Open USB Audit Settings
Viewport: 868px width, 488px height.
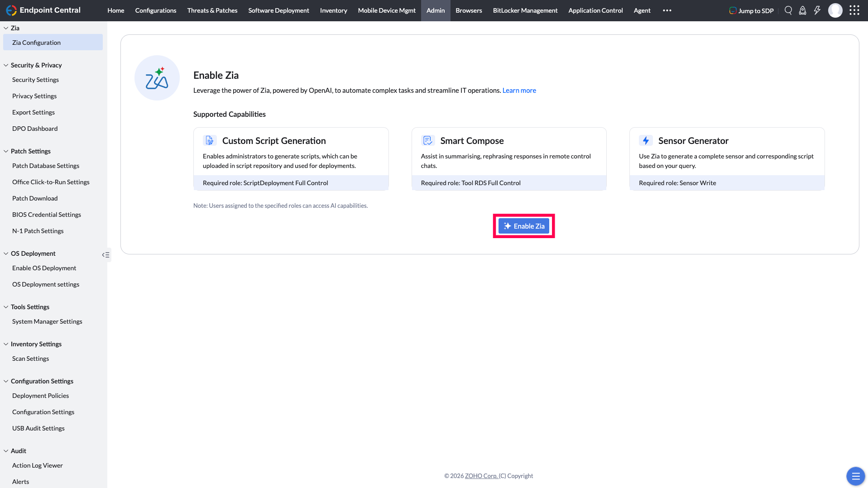(38, 428)
